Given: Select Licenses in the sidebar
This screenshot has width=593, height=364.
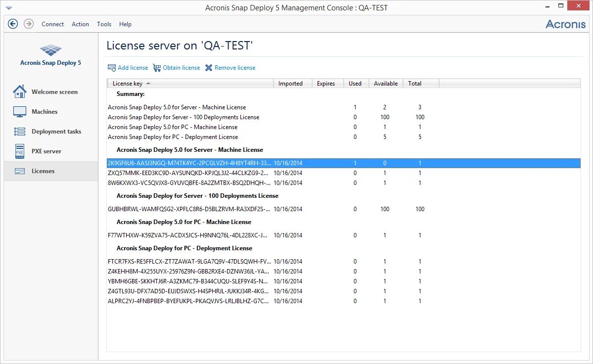Looking at the screenshot, I should pyautogui.click(x=50, y=171).
